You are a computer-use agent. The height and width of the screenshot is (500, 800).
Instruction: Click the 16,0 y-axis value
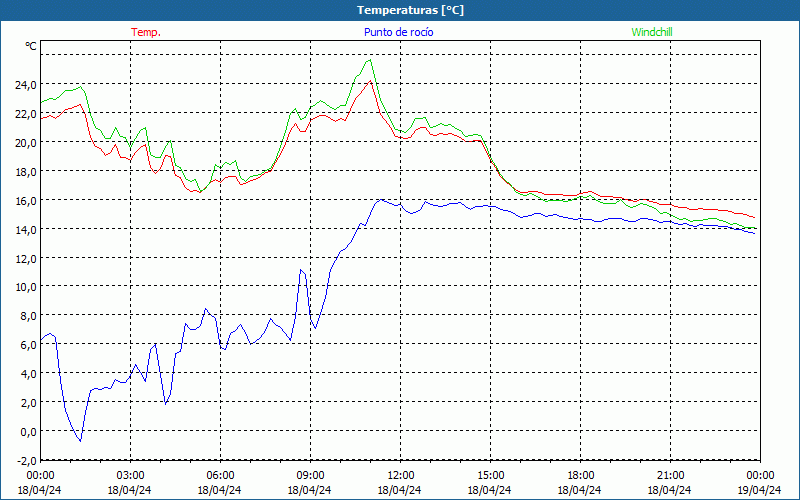[x=26, y=200]
